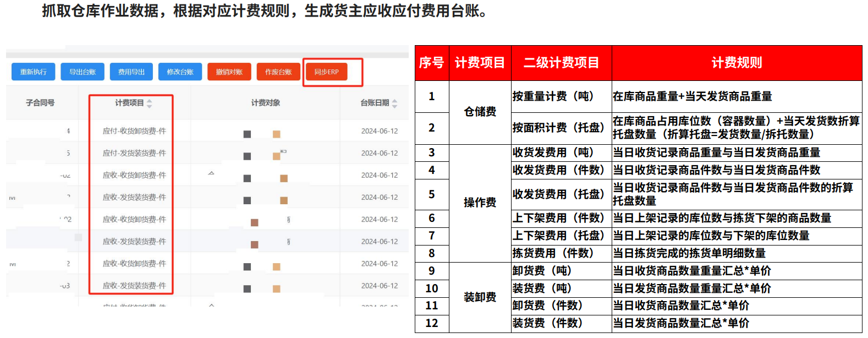Image resolution: width=868 pixels, height=338 pixels.
Task: Click the caret icon in third row
Action: click(x=211, y=173)
